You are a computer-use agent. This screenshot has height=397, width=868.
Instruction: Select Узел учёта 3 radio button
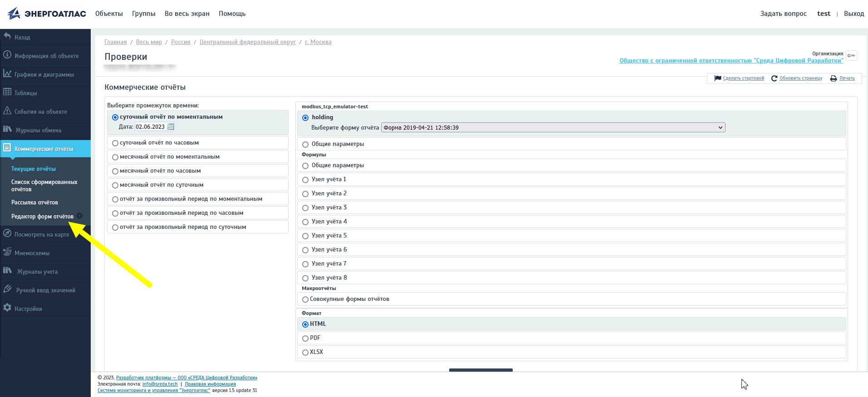point(305,208)
